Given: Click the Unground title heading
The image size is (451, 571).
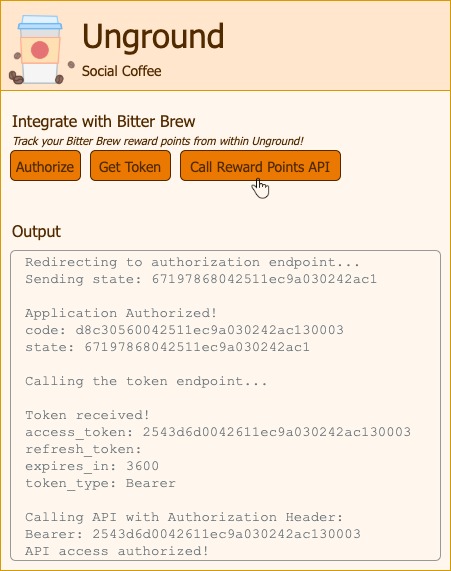Looking at the screenshot, I should [x=153, y=36].
